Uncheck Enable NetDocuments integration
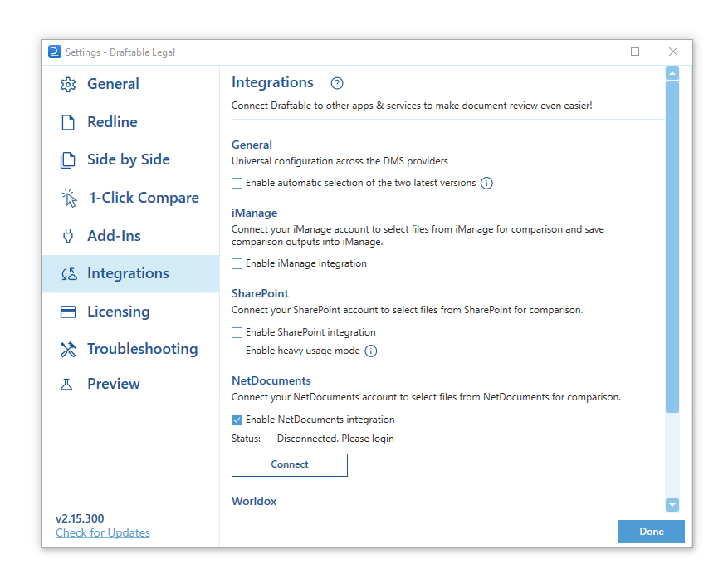 pyautogui.click(x=237, y=420)
